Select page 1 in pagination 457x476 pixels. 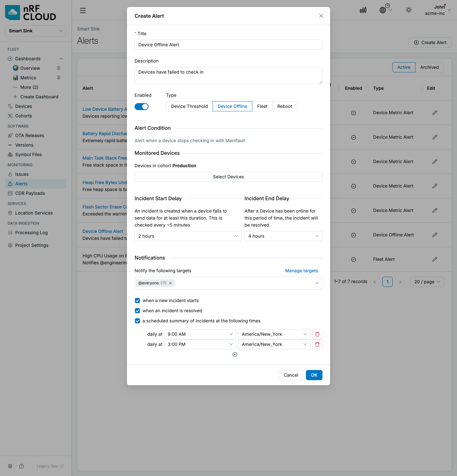tap(387, 282)
